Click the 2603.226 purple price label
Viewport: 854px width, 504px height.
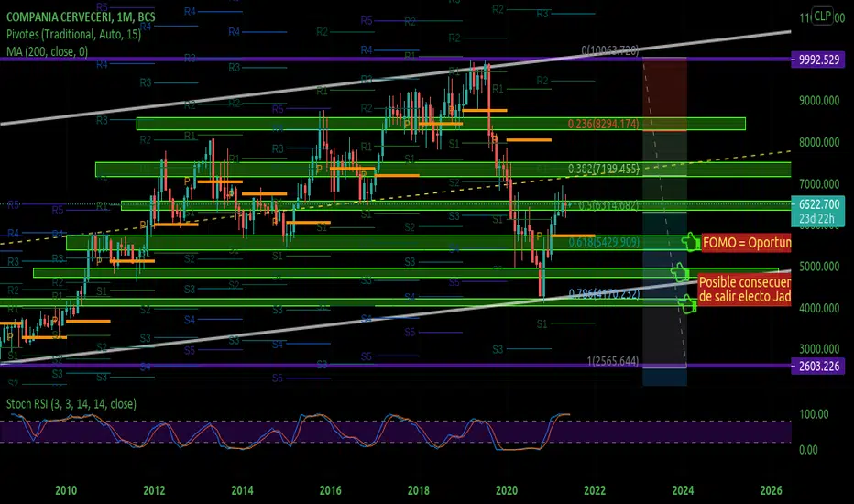tap(818, 366)
